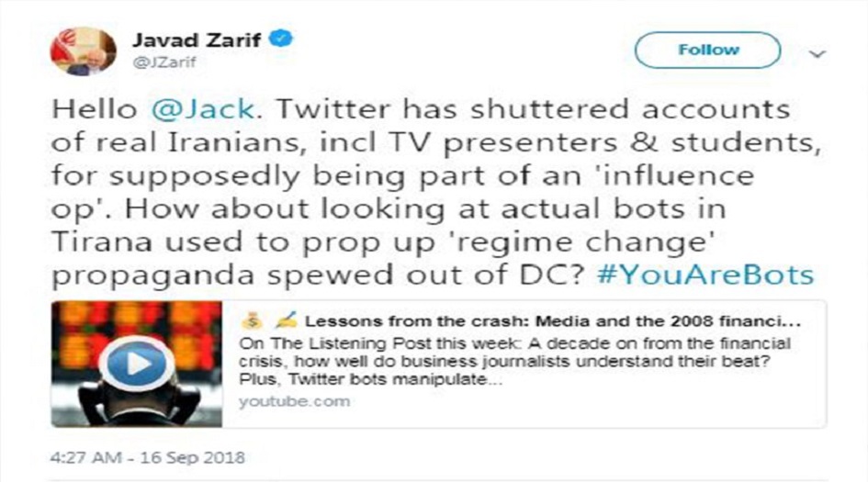The width and height of the screenshot is (868, 482).
Task: Click the writing hand emoji in card title
Action: click(284, 322)
